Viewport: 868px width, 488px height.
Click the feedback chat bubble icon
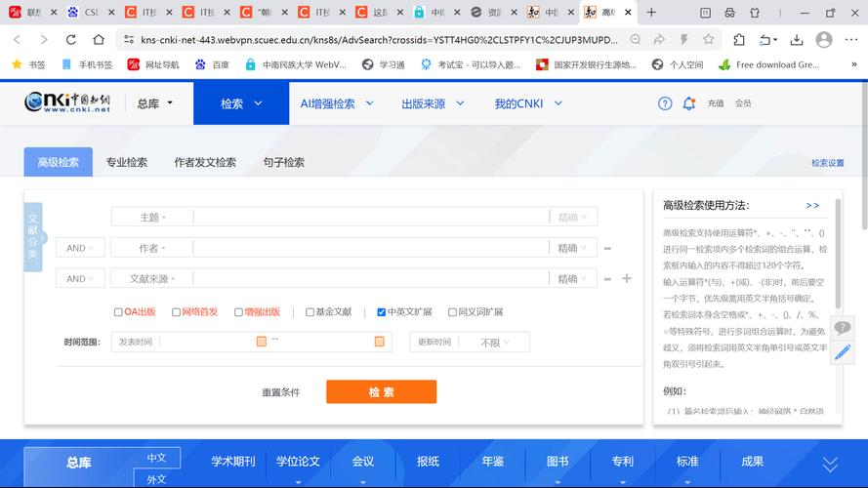click(843, 328)
